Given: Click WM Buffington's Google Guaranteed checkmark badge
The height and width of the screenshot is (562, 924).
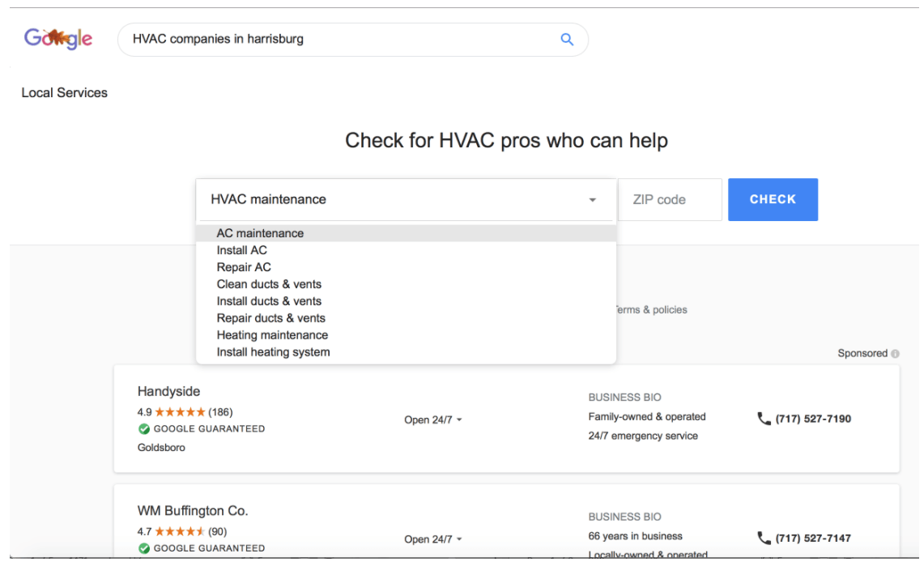Looking at the screenshot, I should [x=144, y=548].
